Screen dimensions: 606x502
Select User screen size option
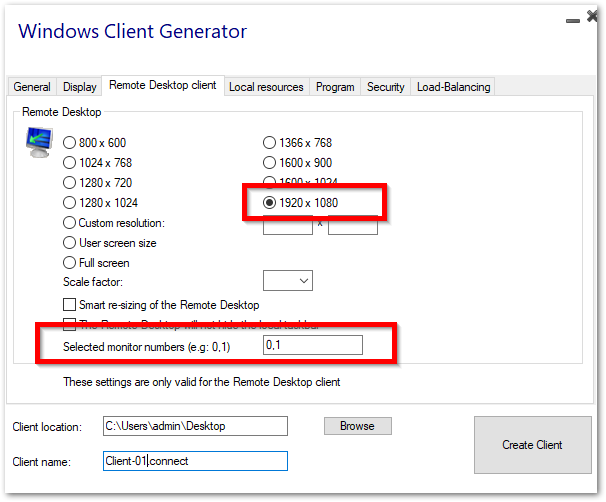70,243
